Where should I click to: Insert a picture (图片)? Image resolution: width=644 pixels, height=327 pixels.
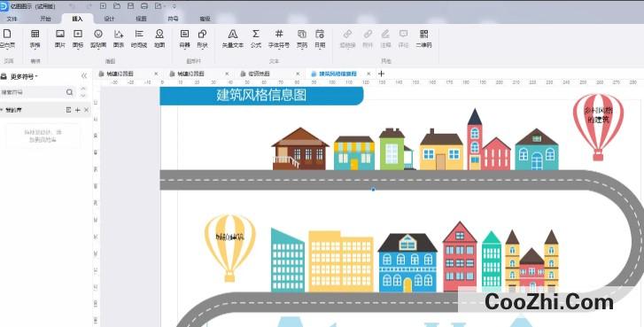click(x=60, y=38)
